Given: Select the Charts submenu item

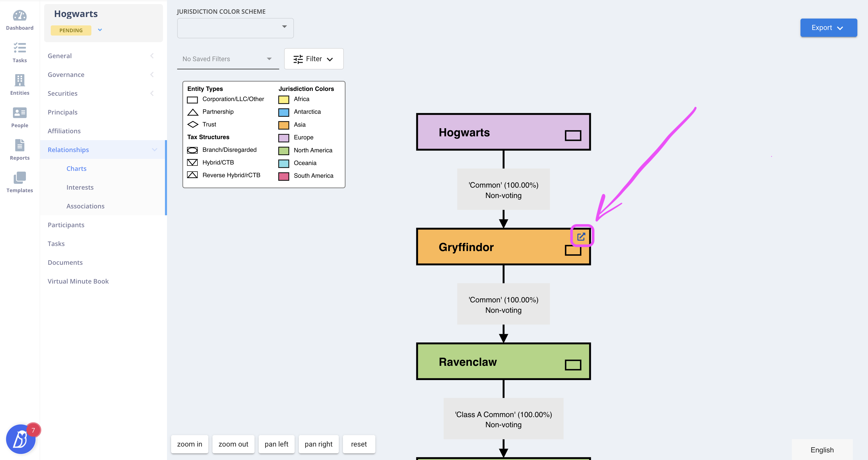Looking at the screenshot, I should pyautogui.click(x=76, y=169).
